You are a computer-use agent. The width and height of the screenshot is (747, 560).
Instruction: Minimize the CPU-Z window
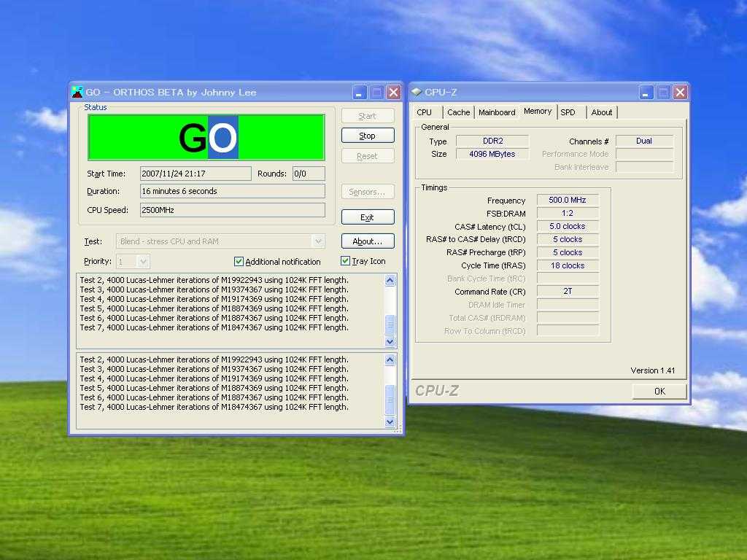tap(646, 93)
